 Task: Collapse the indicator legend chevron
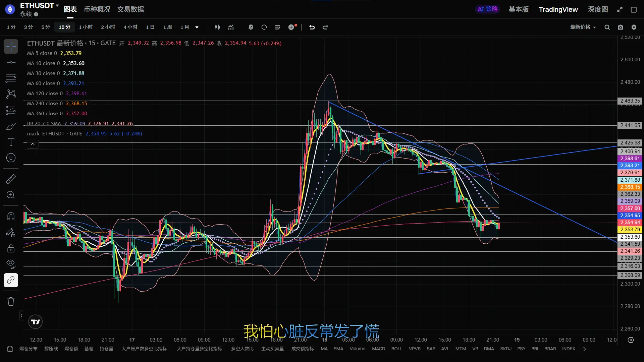(x=33, y=144)
